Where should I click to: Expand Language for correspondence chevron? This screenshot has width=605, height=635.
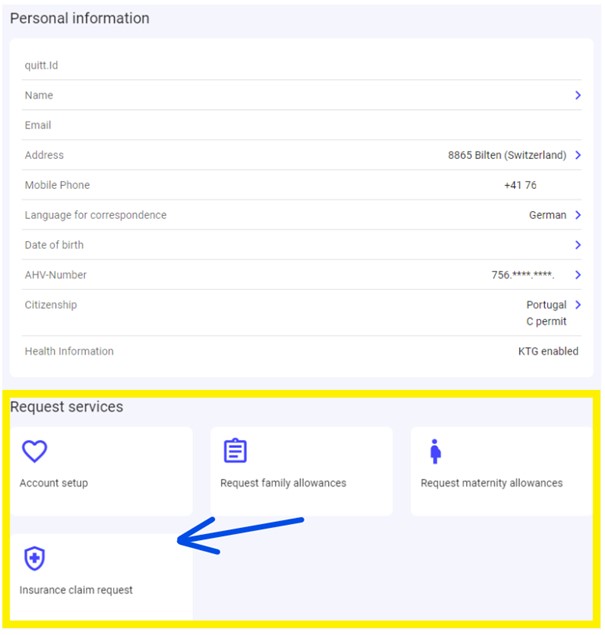(x=578, y=215)
